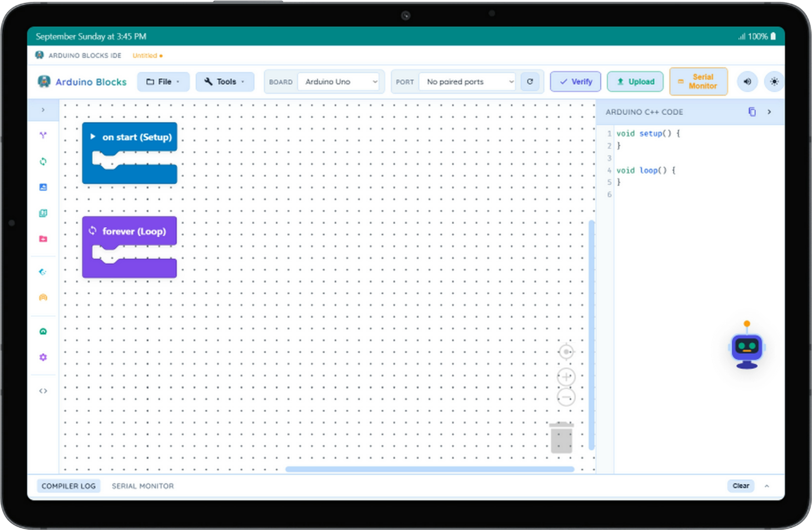Viewport: 812px width, 530px height.
Task: Click the ARDUINO C++ CODE panel heading
Action: (644, 112)
